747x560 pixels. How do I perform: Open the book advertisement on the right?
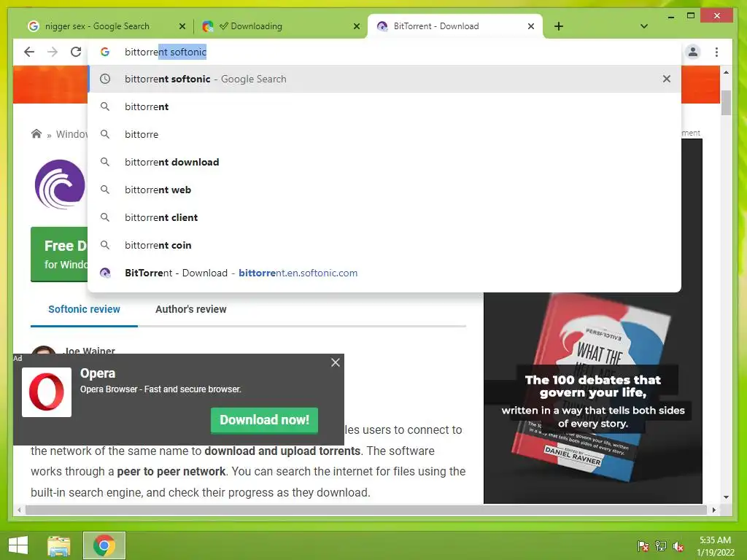592,397
